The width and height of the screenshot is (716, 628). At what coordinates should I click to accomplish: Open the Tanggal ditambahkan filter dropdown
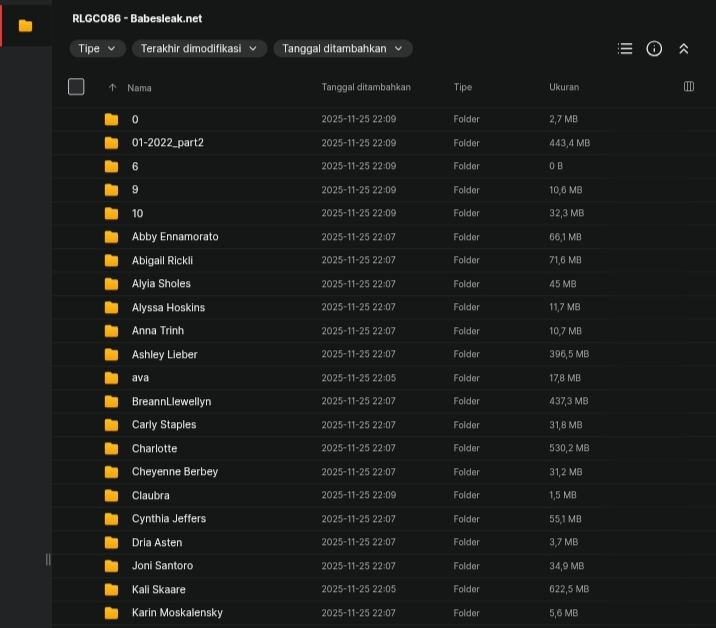tap(342, 48)
